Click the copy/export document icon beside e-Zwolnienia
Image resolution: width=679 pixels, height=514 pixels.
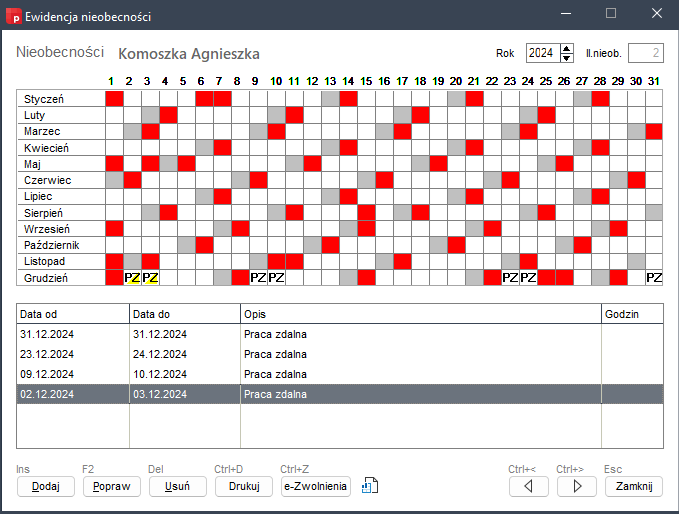tap(369, 486)
